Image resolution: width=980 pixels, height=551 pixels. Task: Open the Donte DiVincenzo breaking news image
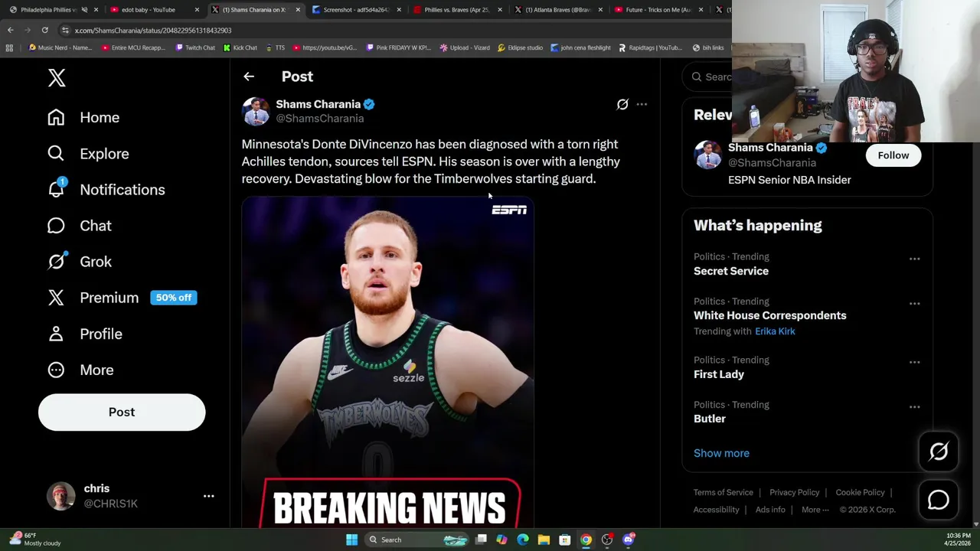coord(388,362)
